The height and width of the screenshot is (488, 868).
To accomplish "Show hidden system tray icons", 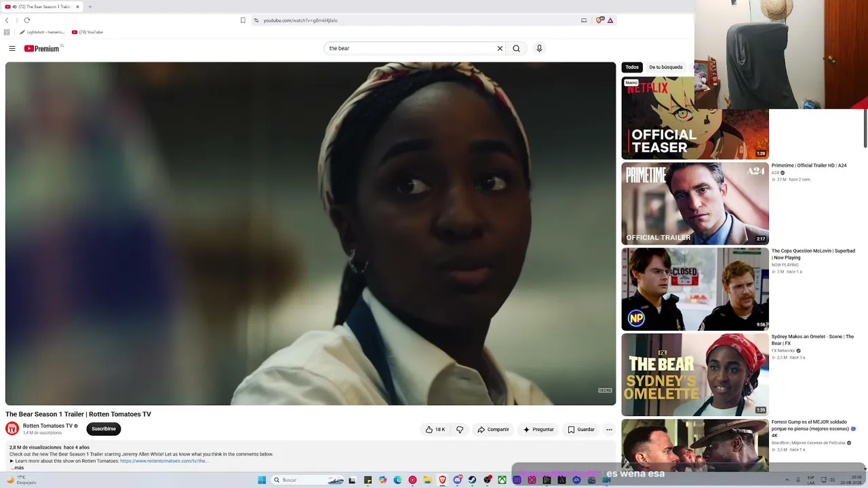I will [789, 480].
